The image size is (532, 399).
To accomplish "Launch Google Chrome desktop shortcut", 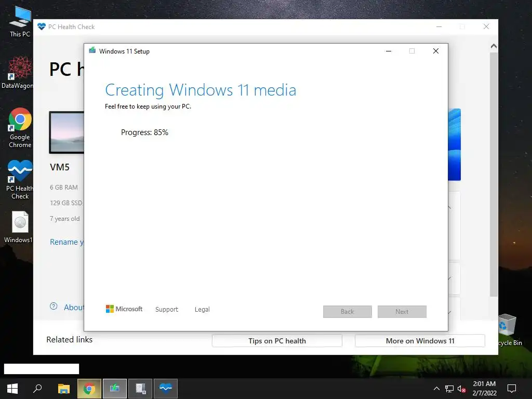I will coord(20,128).
